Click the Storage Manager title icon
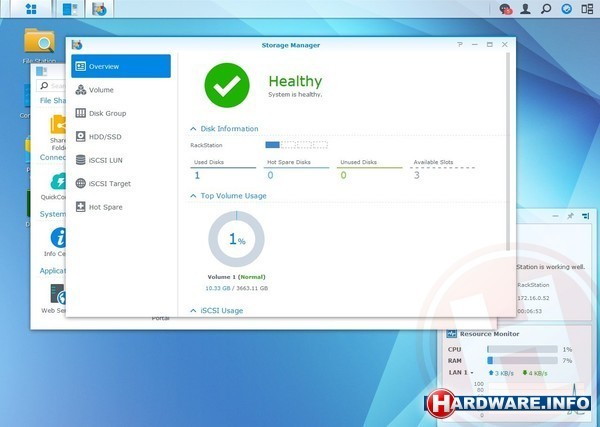 pyautogui.click(x=77, y=45)
